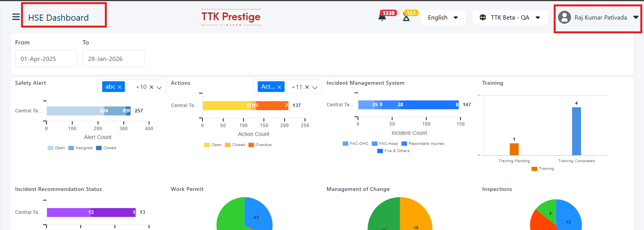Click the Training Completed bar in chart

click(576, 131)
